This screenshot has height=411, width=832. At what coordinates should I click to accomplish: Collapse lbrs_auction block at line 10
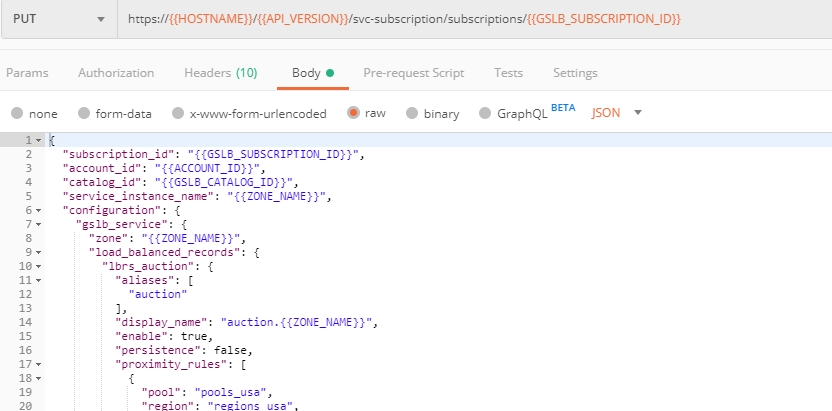click(x=38, y=266)
